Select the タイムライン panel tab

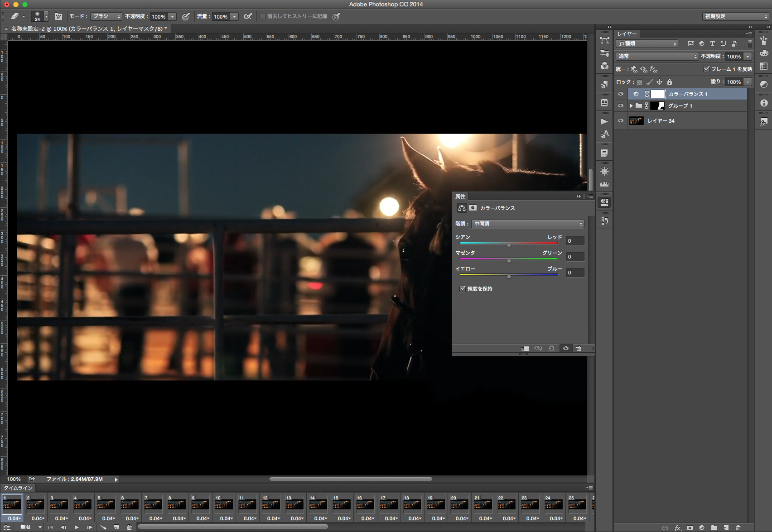pyautogui.click(x=18, y=488)
